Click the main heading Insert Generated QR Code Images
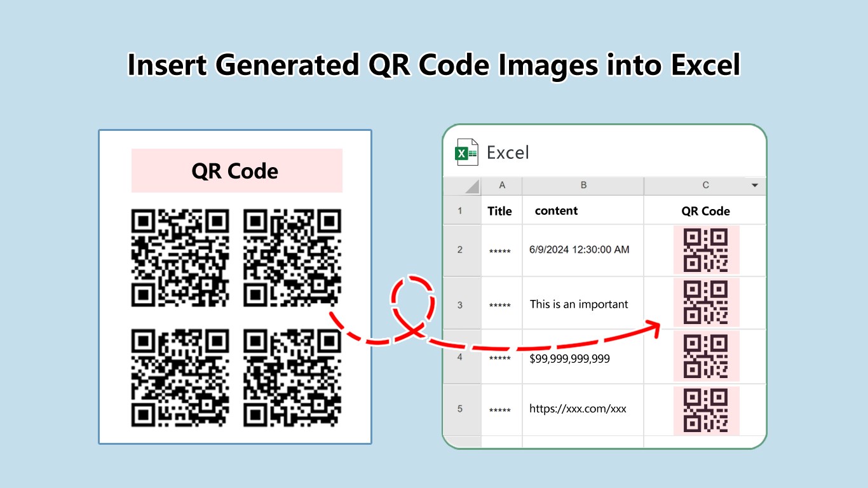This screenshot has height=488, width=868. (434, 65)
